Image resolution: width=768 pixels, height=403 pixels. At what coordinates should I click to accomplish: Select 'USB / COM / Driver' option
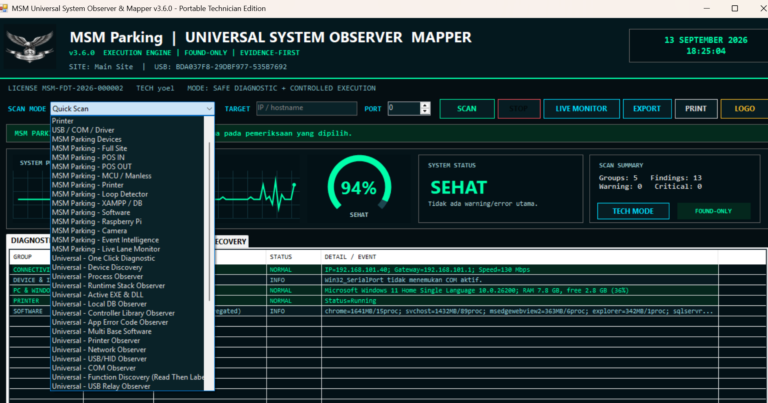[83, 130]
